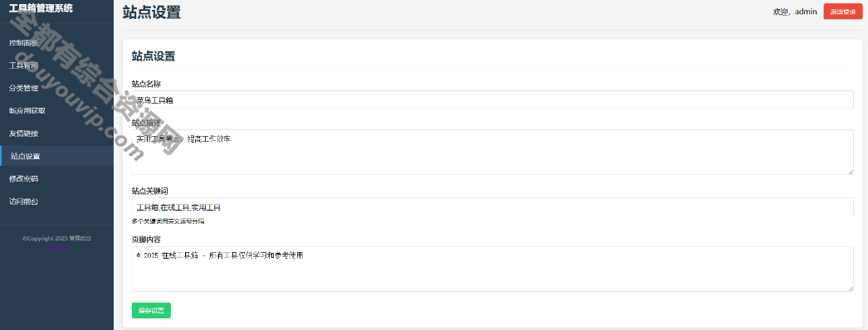Screen dimensions: 868x330
Task: Click the purple link under the sidebar copyright
Action: tap(56, 249)
